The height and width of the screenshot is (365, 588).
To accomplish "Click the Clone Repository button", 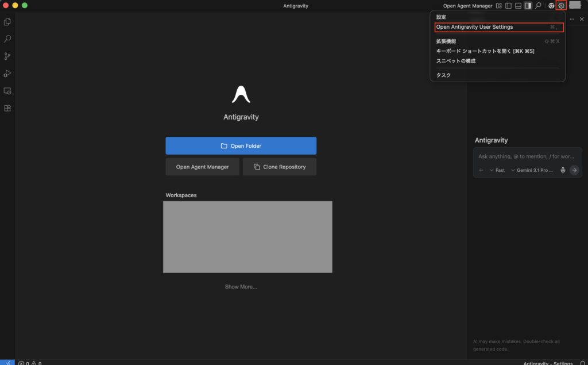I will click(279, 167).
